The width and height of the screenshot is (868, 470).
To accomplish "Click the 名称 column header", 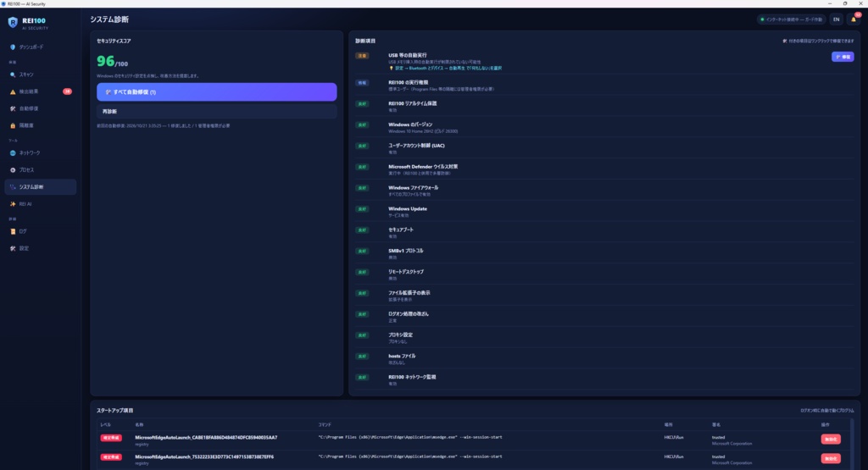I will tap(140, 424).
